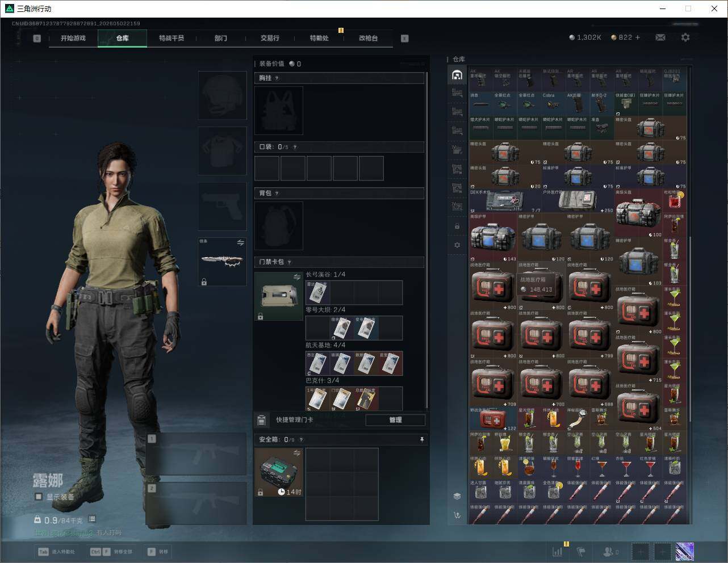
Task: Open the 特勤处 tab
Action: (x=319, y=38)
